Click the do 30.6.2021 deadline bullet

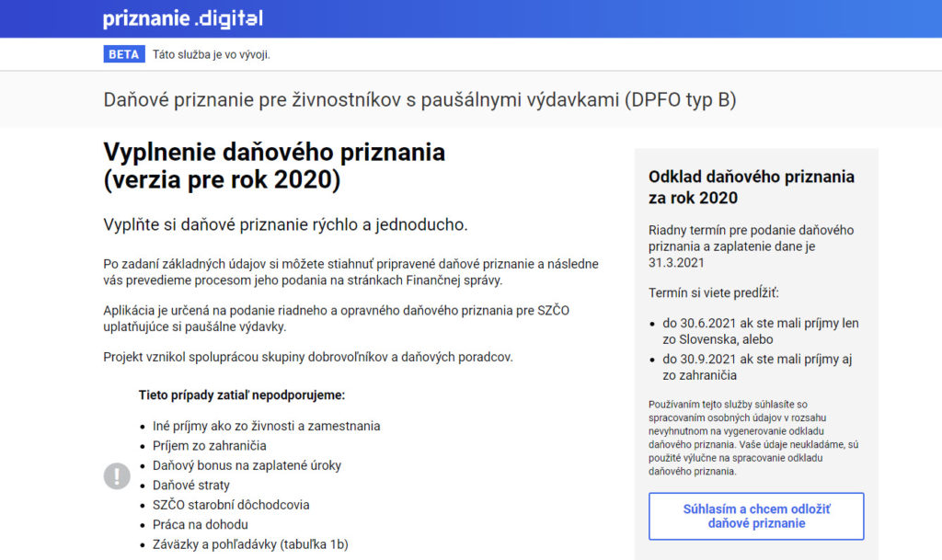760,331
